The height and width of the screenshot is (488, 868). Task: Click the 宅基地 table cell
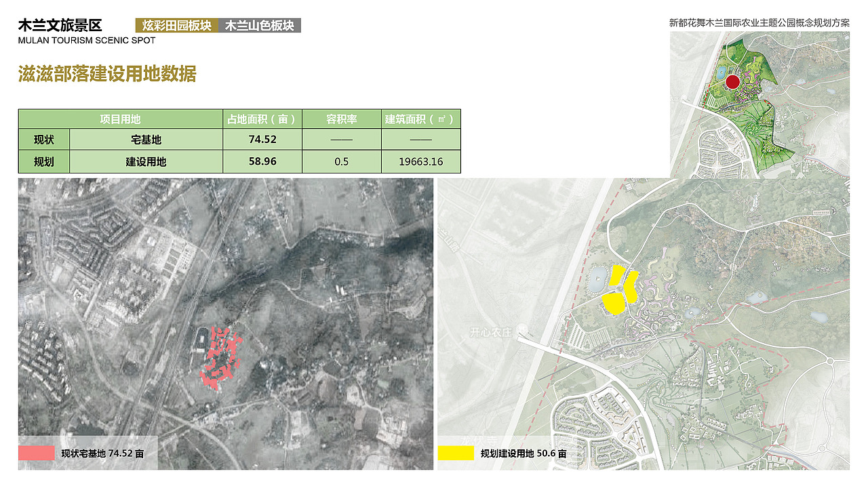[146, 140]
